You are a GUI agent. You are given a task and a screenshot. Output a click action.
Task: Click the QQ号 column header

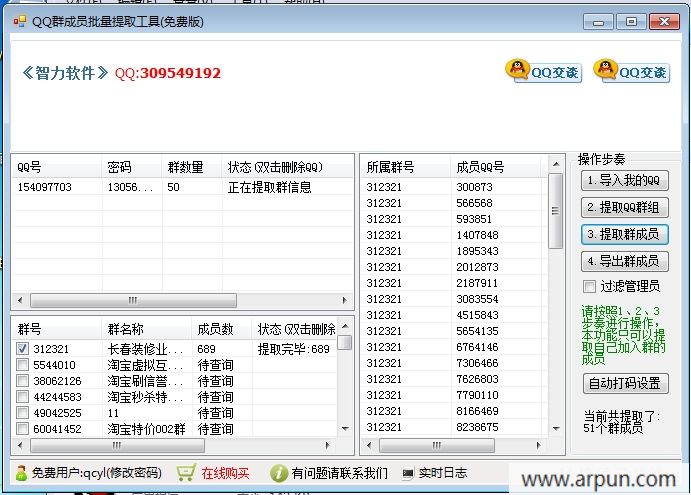[57, 167]
